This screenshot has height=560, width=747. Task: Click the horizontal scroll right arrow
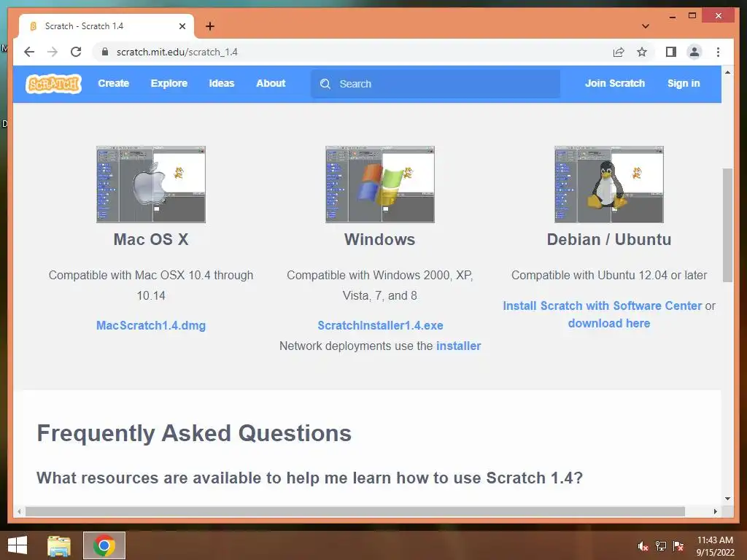pyautogui.click(x=715, y=511)
